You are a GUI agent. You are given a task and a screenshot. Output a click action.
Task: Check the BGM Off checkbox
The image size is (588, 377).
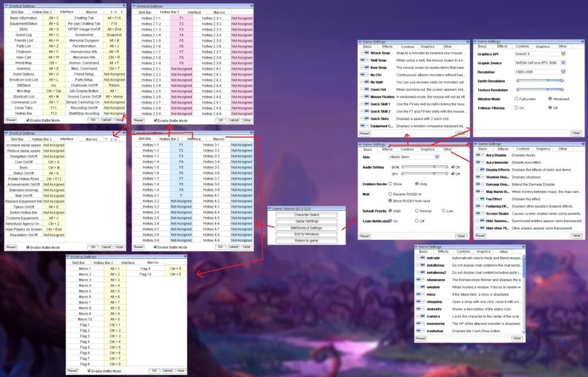pyautogui.click(x=452, y=167)
